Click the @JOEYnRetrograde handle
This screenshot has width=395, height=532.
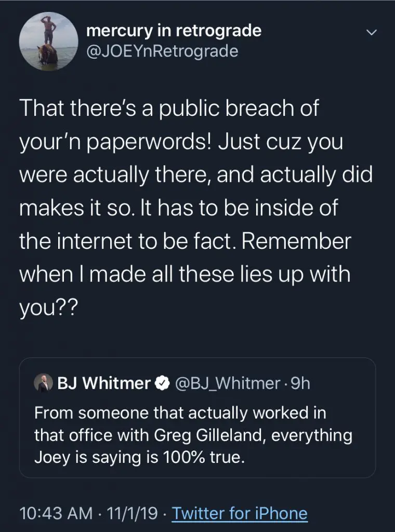pos(162,51)
